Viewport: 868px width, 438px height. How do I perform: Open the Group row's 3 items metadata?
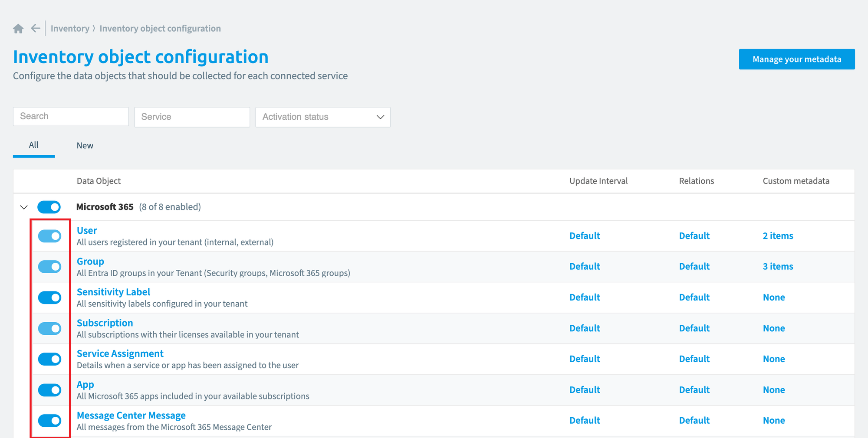778,267
